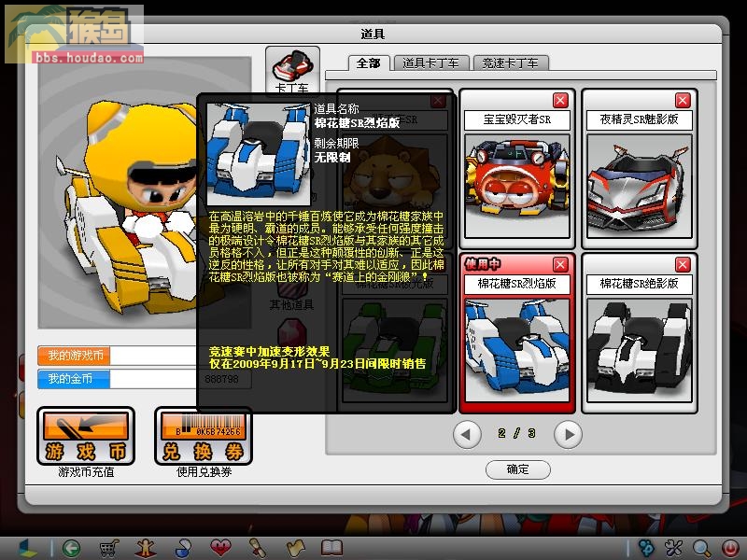Click the 无限制 remaining time value

332,158
